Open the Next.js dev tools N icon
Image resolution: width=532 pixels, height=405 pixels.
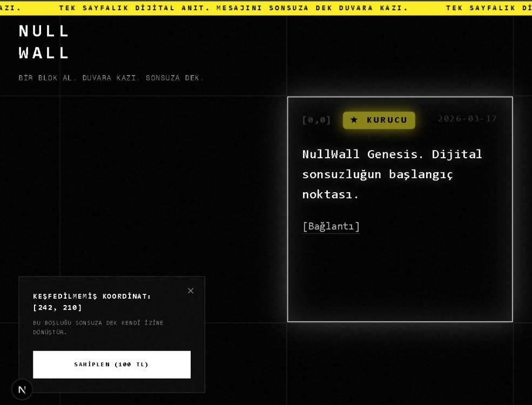pos(22,390)
